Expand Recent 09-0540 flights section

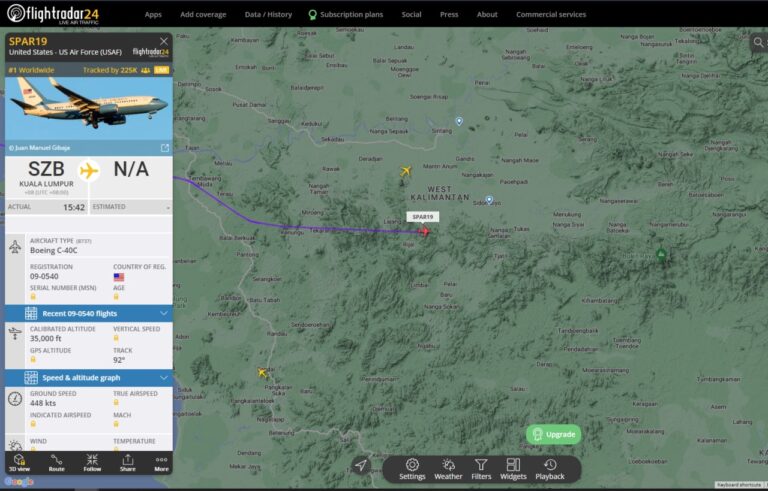pos(164,313)
